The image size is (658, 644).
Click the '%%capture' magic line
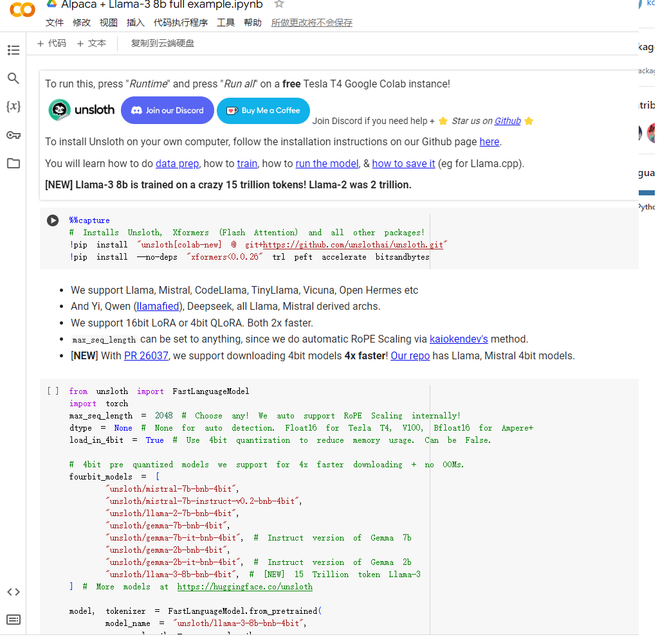tap(89, 220)
